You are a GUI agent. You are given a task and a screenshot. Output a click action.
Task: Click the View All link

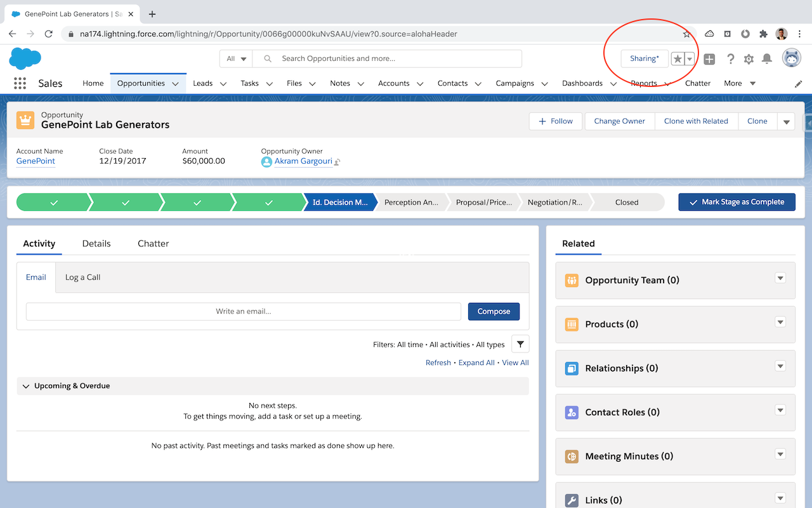515,363
